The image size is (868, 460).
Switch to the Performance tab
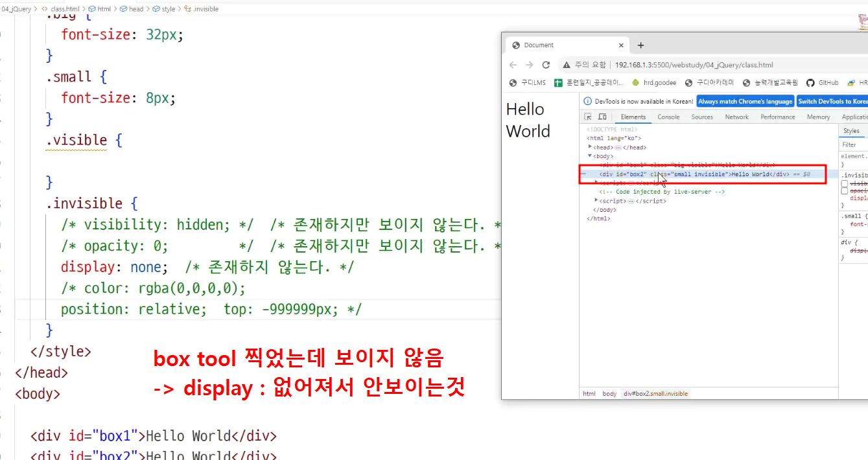click(x=778, y=117)
